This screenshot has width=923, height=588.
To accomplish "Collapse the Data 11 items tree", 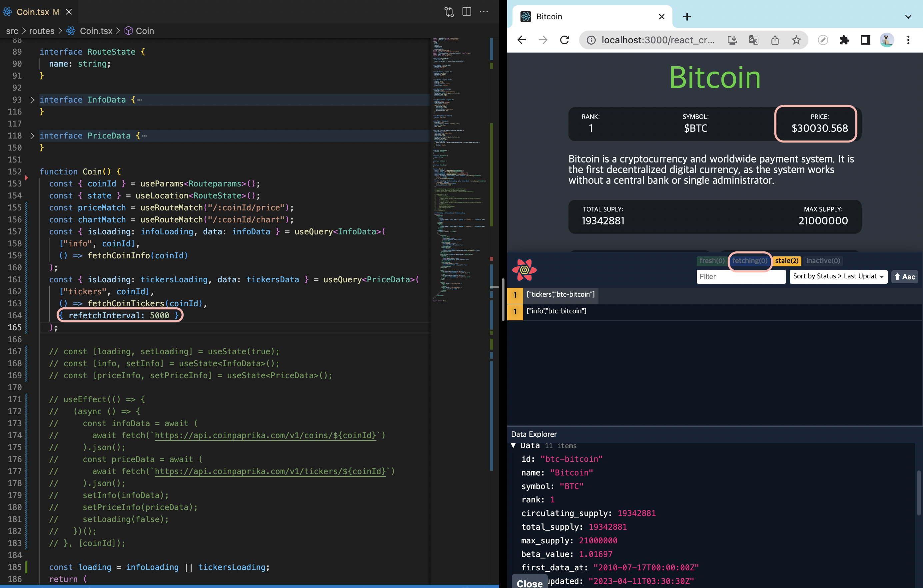I will pos(513,445).
